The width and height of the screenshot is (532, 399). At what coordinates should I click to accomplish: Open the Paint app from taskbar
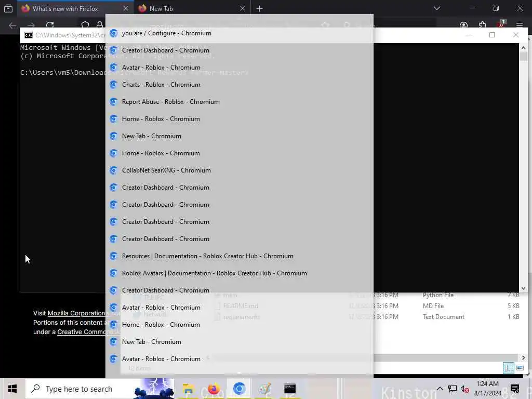tap(264, 389)
